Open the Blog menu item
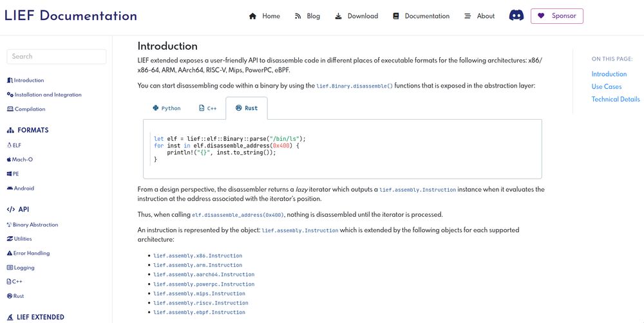 [x=307, y=16]
